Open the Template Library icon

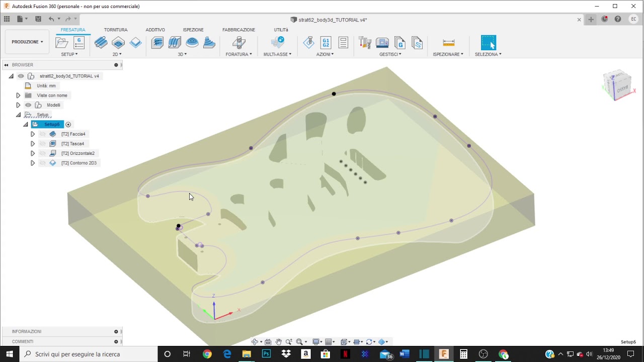pos(417,43)
